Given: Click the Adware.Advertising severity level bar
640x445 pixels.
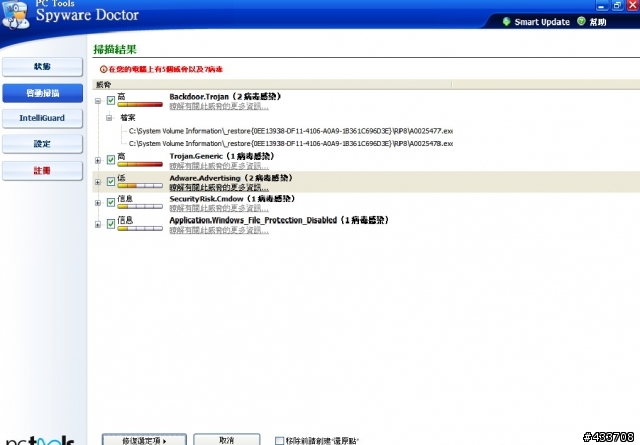Looking at the screenshot, I should click(140, 186).
